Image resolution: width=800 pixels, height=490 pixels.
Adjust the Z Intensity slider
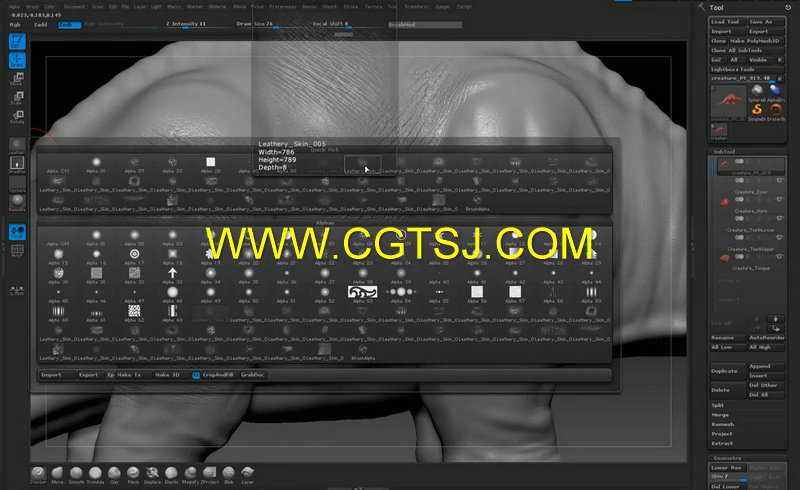[x=197, y=24]
